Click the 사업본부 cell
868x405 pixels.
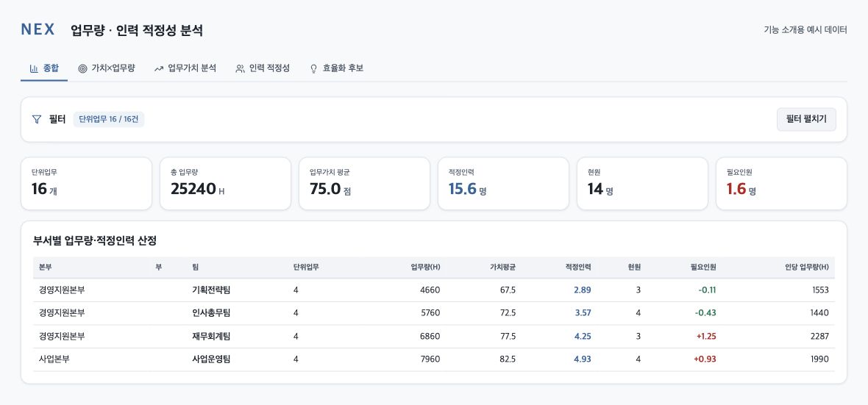coord(54,359)
